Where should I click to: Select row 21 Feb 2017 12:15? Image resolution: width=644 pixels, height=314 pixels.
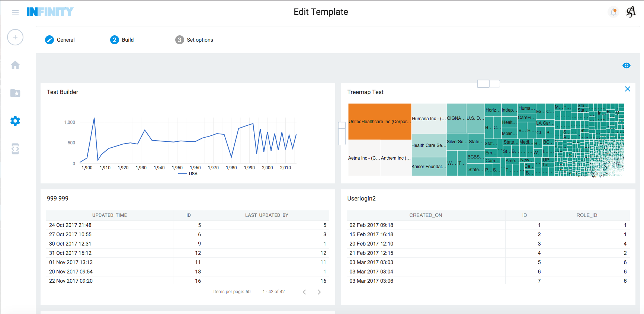[488, 253]
